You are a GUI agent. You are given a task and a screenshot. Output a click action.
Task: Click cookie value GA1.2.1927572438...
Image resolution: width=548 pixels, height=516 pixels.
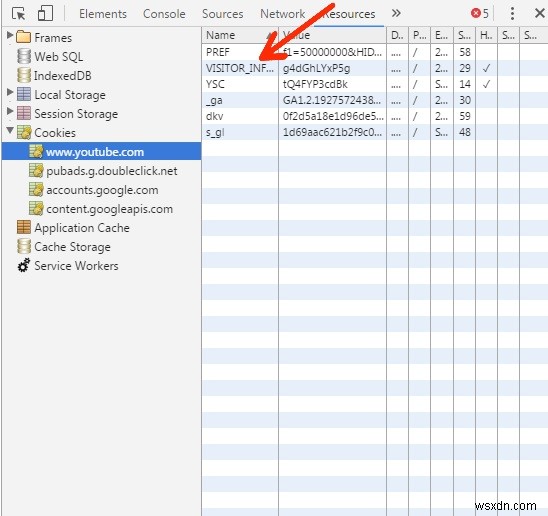(x=332, y=100)
